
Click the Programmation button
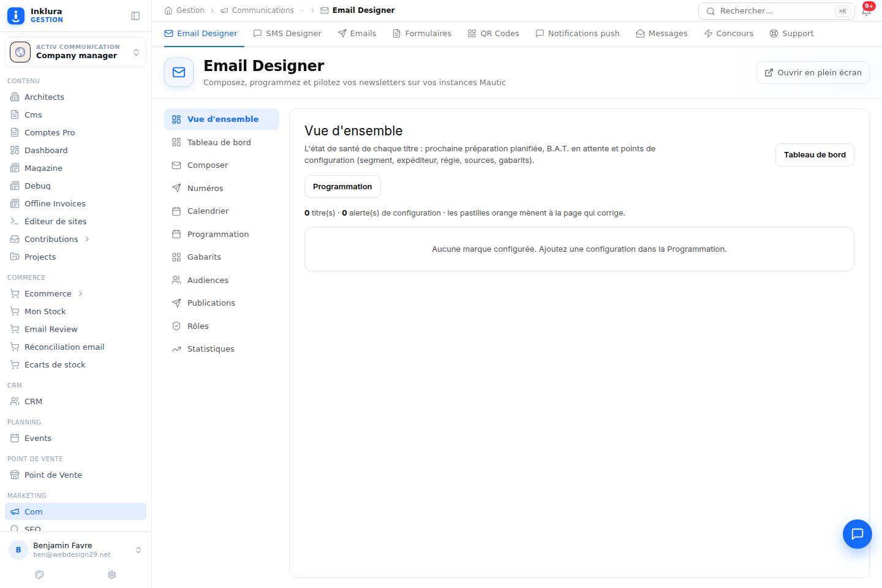pyautogui.click(x=342, y=187)
